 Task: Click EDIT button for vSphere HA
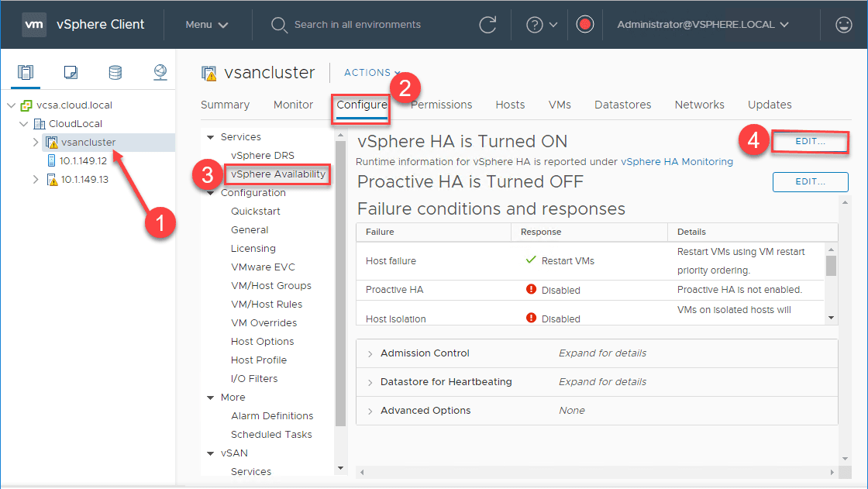pyautogui.click(x=810, y=142)
